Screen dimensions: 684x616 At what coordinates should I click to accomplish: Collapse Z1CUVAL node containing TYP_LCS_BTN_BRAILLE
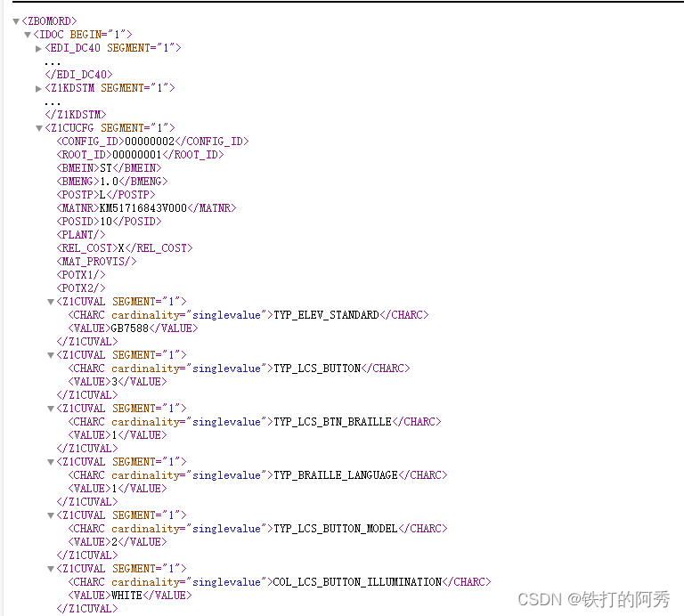51,409
